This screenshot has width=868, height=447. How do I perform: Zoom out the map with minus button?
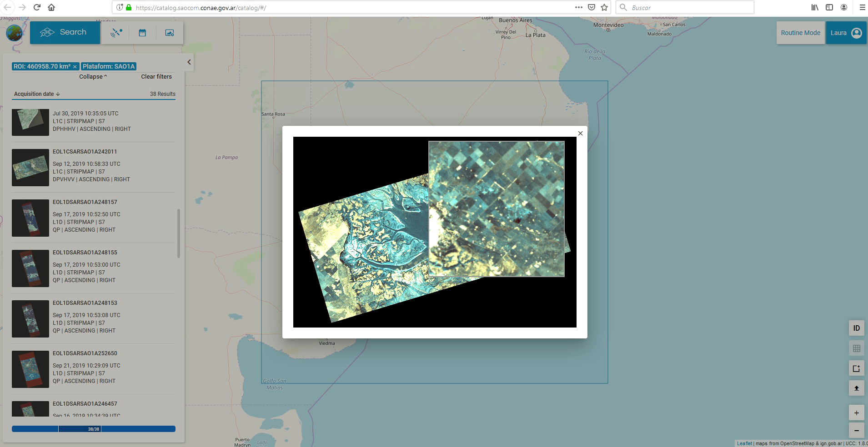click(856, 430)
